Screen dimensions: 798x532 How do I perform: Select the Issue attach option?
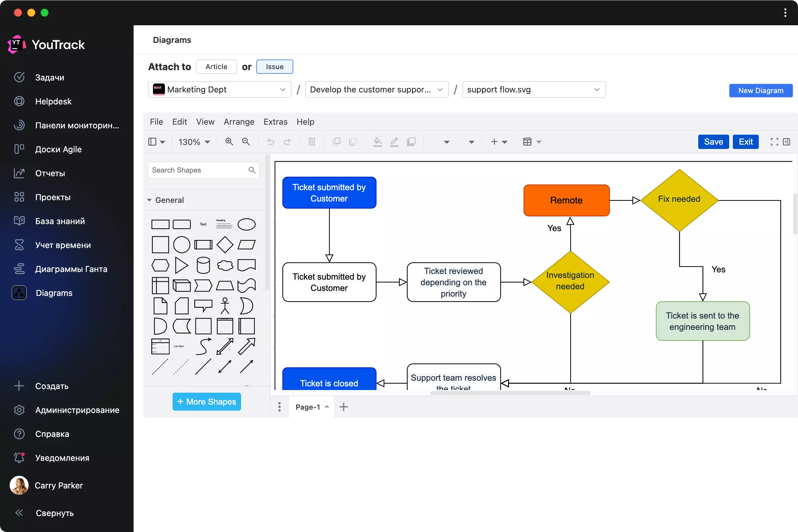(275, 66)
